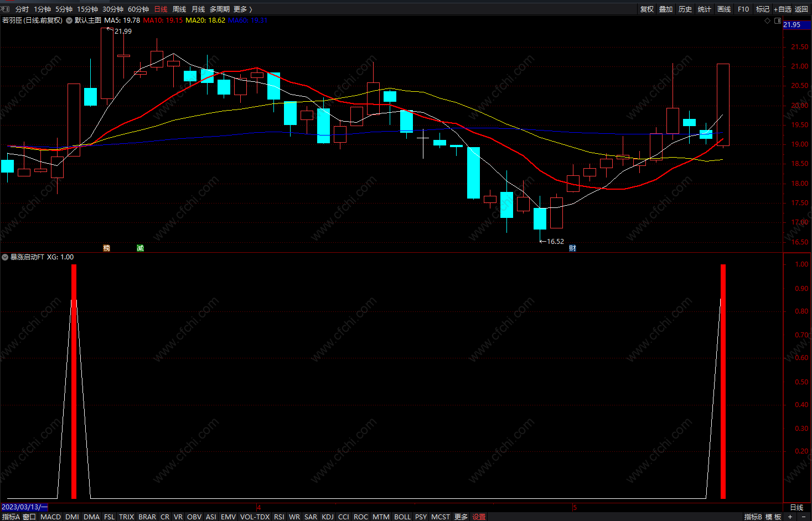Click the date label 2023/03/13

coord(24,507)
